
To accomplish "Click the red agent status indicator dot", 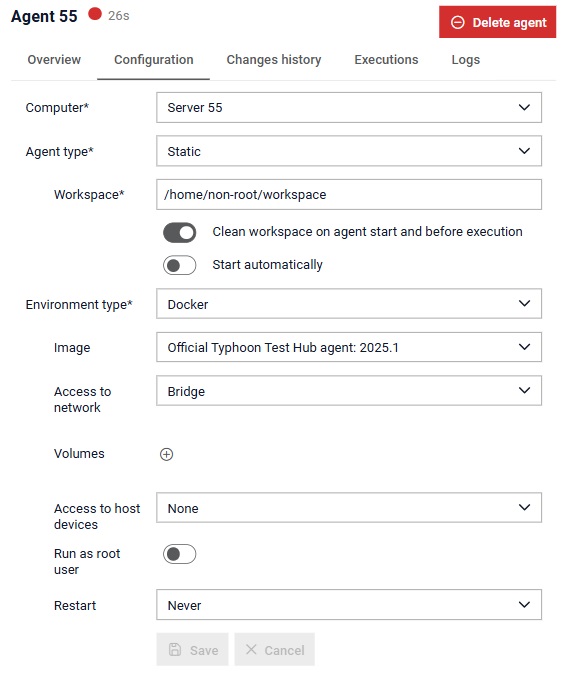I will coord(95,14).
